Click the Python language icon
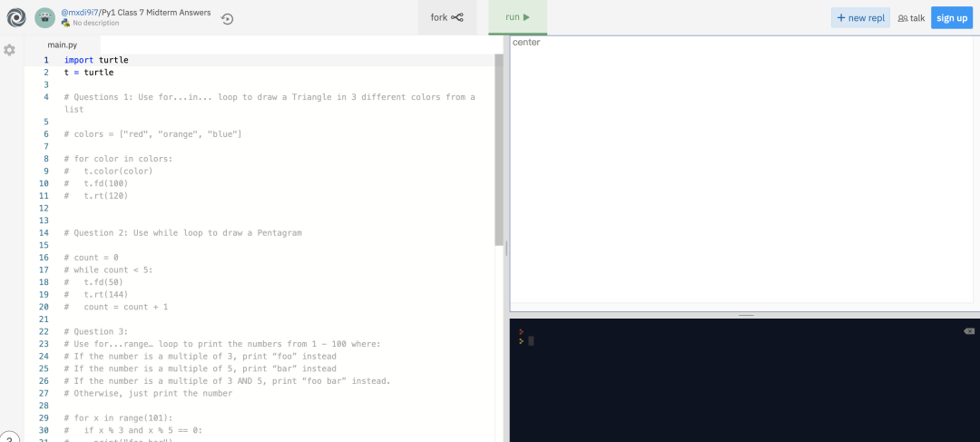Viewport: 980px width, 442px height. (x=65, y=23)
